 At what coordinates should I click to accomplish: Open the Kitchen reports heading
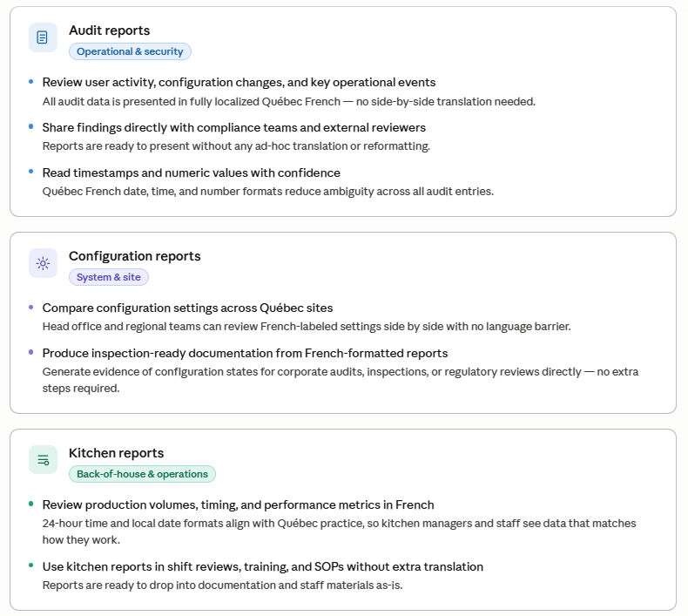tap(117, 453)
